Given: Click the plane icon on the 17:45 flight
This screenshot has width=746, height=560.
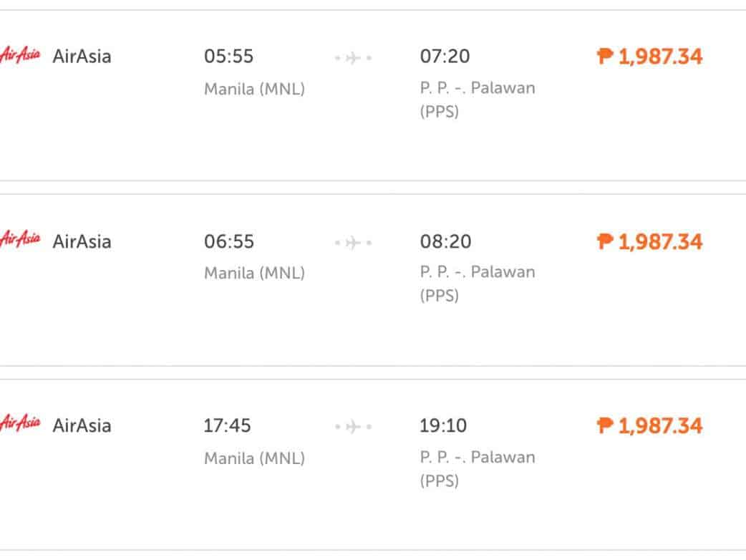Looking at the screenshot, I should pyautogui.click(x=353, y=427).
